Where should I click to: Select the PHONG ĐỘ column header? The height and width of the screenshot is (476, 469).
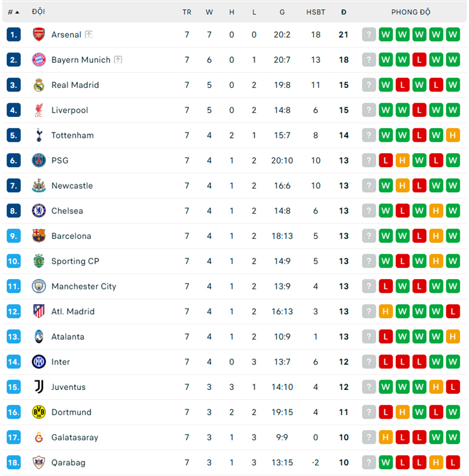[411, 12]
